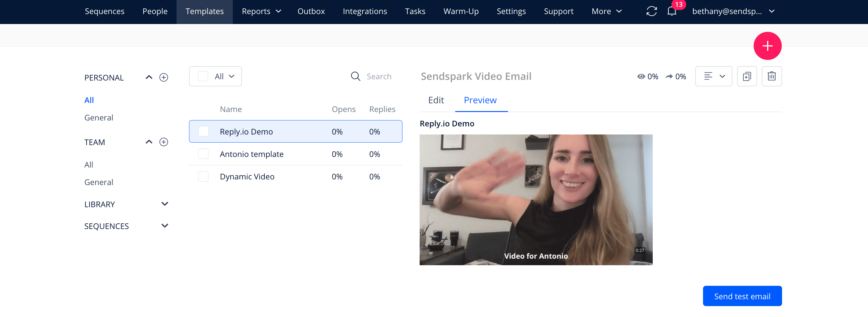
Task: Click the Opens column header
Action: pos(343,109)
